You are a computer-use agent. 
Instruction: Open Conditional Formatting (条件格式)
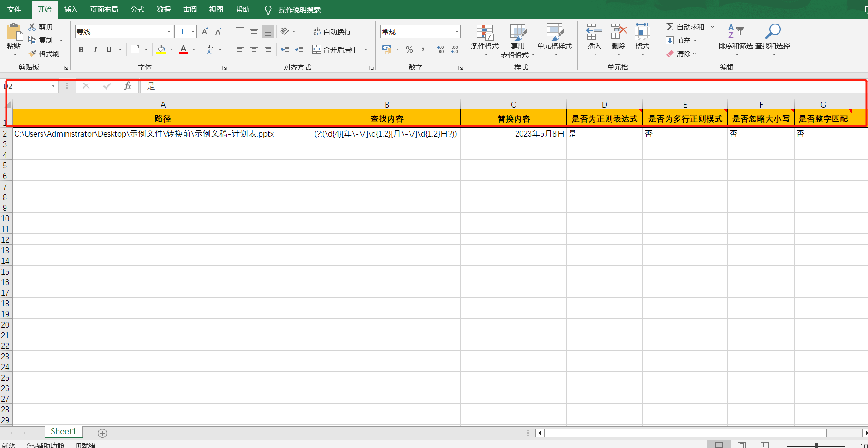pos(485,39)
